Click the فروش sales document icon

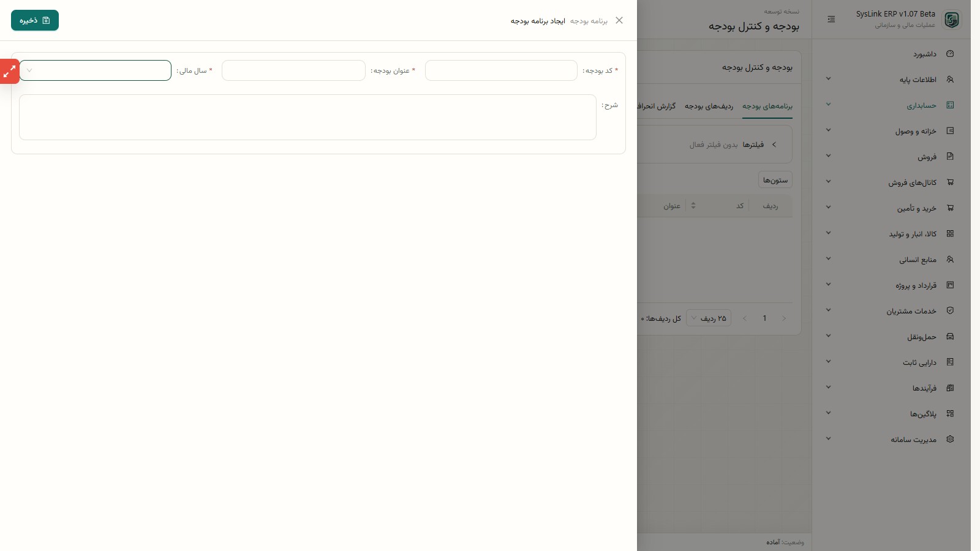(x=950, y=157)
